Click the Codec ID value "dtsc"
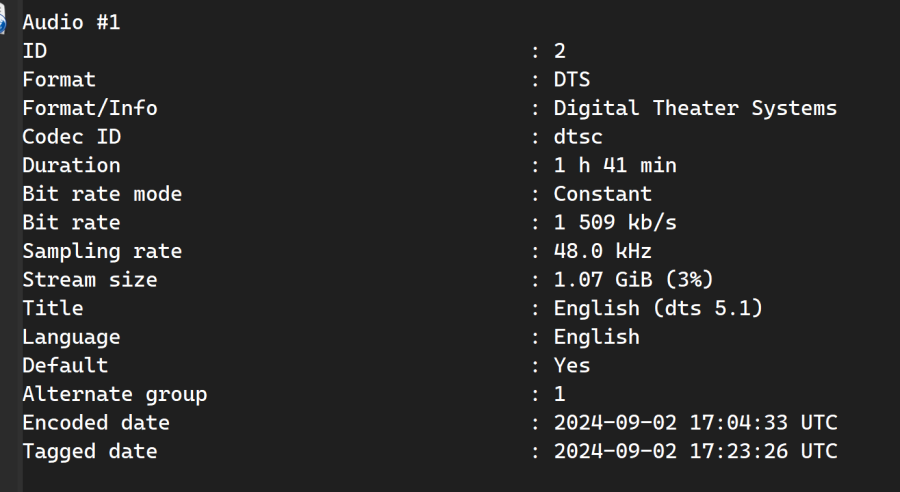This screenshot has height=492, width=900. [x=578, y=137]
